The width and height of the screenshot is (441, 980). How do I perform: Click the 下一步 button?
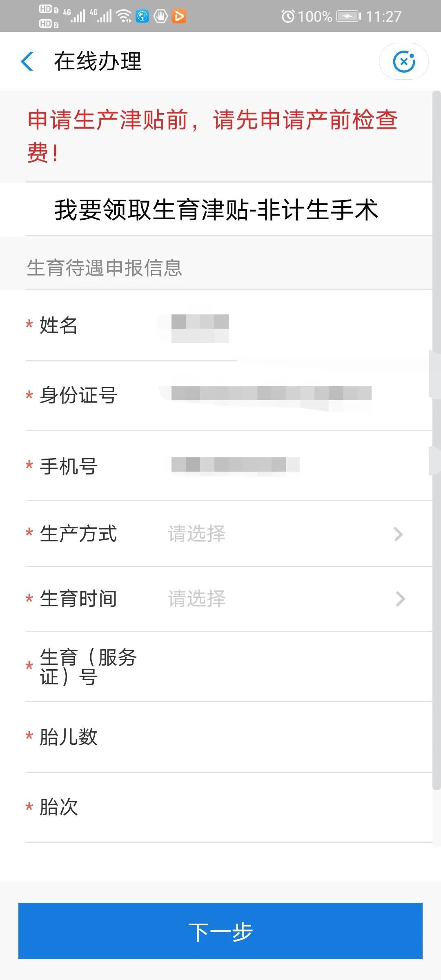[x=220, y=932]
